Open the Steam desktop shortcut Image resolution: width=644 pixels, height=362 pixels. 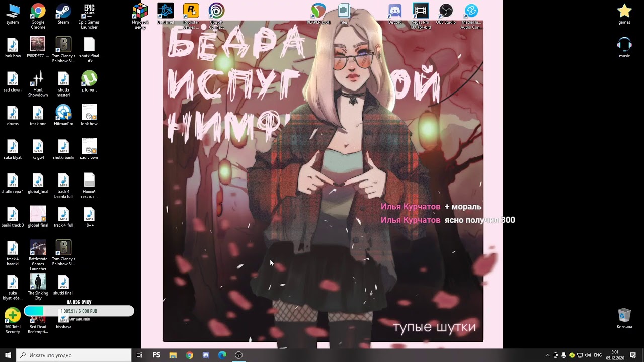tap(63, 14)
